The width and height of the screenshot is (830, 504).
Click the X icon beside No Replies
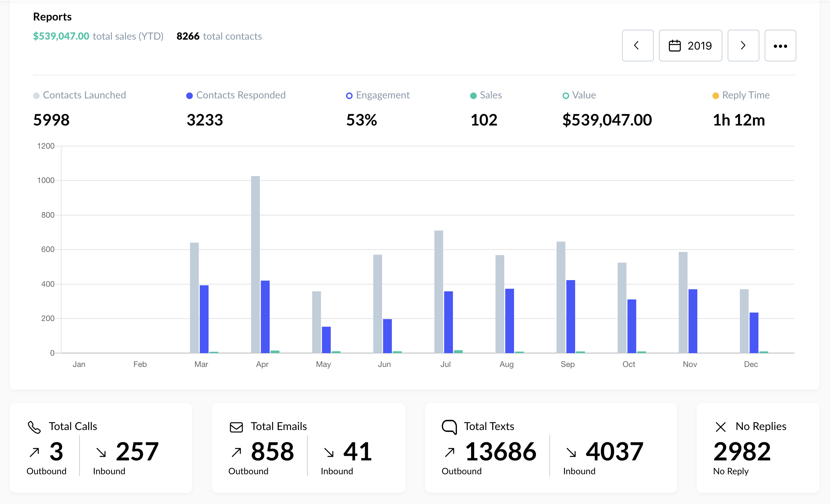coord(720,427)
